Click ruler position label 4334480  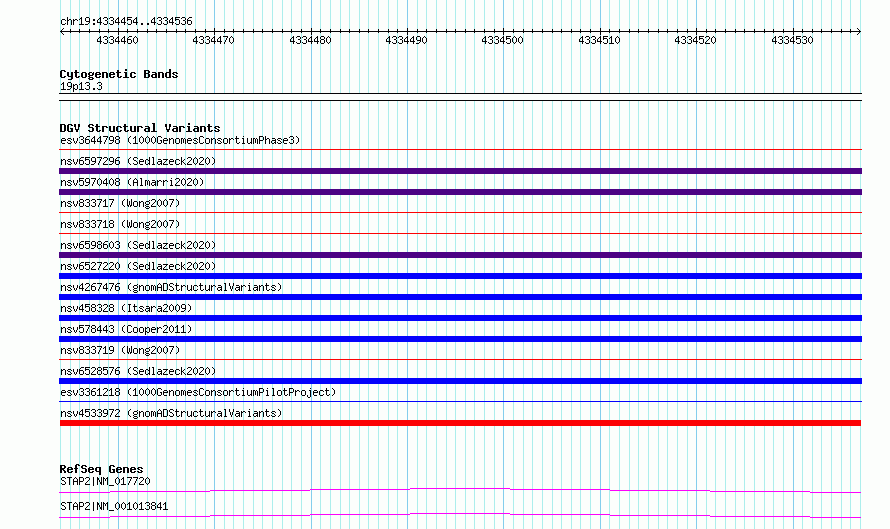click(x=310, y=40)
